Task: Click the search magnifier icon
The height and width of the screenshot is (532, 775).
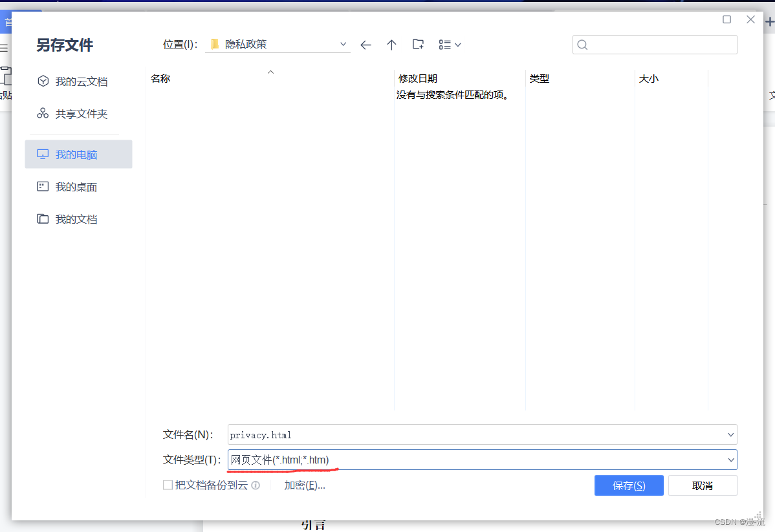Action: pos(582,45)
